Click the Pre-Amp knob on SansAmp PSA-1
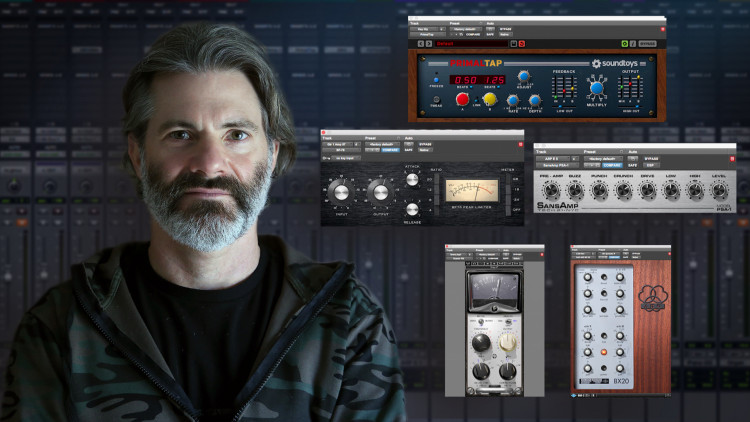The width and height of the screenshot is (750, 422). pyautogui.click(x=551, y=191)
